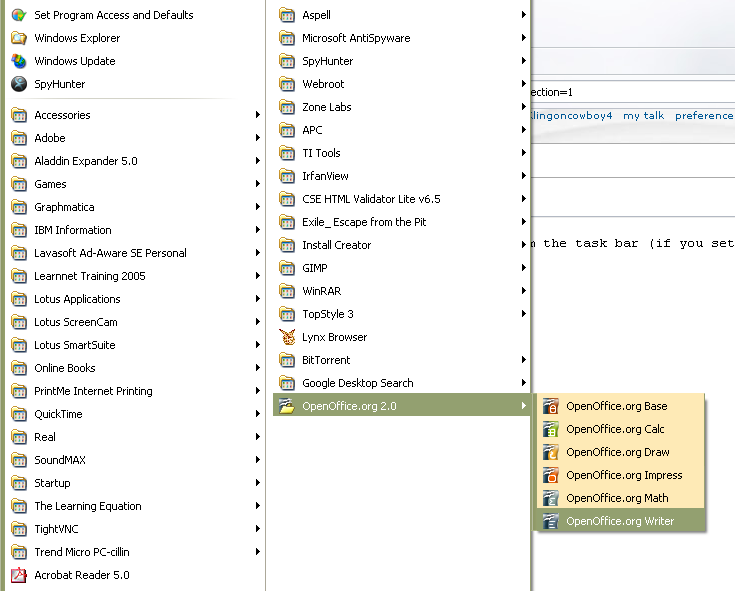Click the Games folder icon
Viewport: 735px width, 591px height.
(19, 184)
